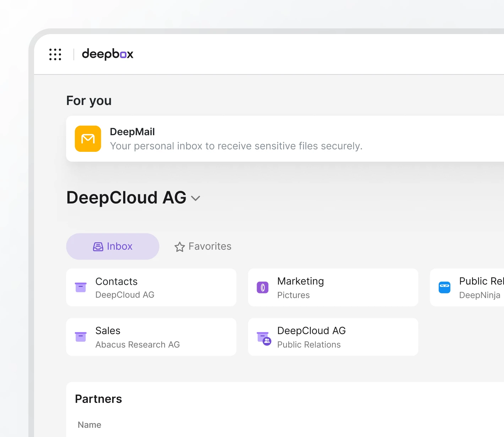Click the blue DeepNinja icon

[x=444, y=287]
